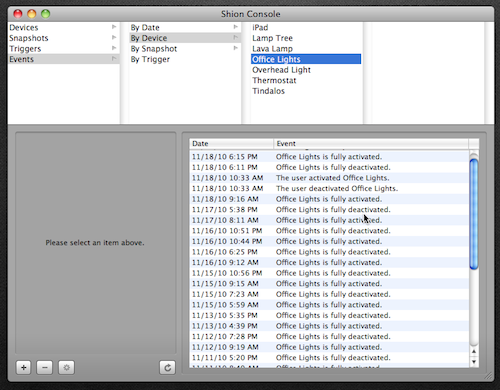
Task: Sort by the Date column header
Action: pos(231,144)
